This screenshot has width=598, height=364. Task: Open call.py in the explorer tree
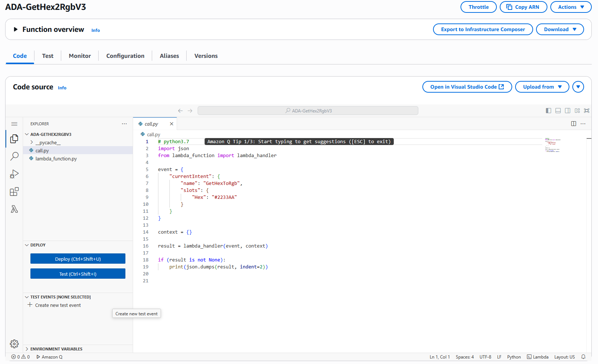[78, 151]
